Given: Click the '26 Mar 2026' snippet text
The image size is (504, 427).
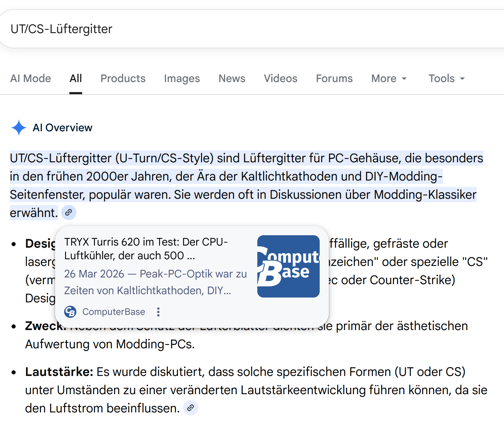Looking at the screenshot, I should 94,274.
